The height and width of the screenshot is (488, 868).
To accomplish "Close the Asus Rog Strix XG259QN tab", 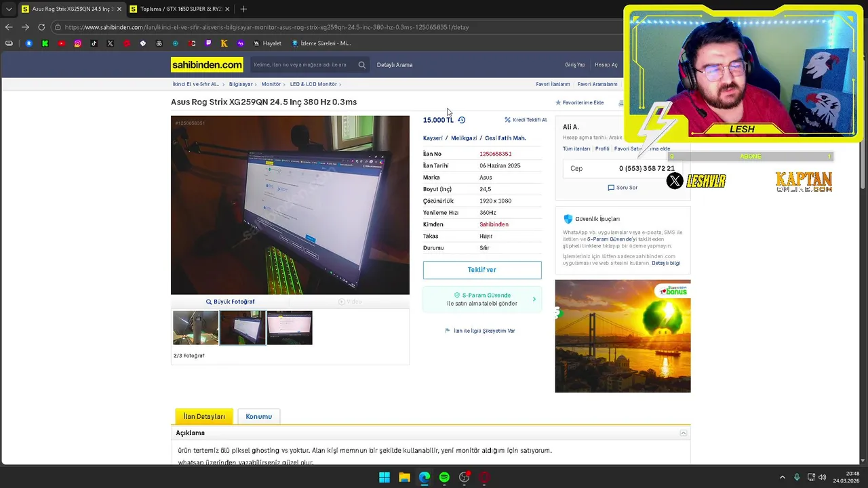I will [x=118, y=9].
